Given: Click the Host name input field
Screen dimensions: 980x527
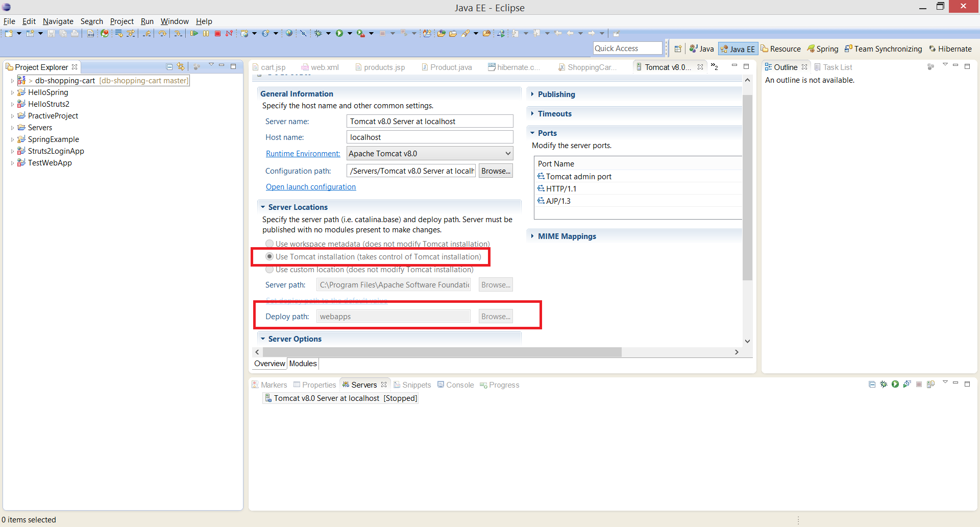Looking at the screenshot, I should tap(430, 137).
